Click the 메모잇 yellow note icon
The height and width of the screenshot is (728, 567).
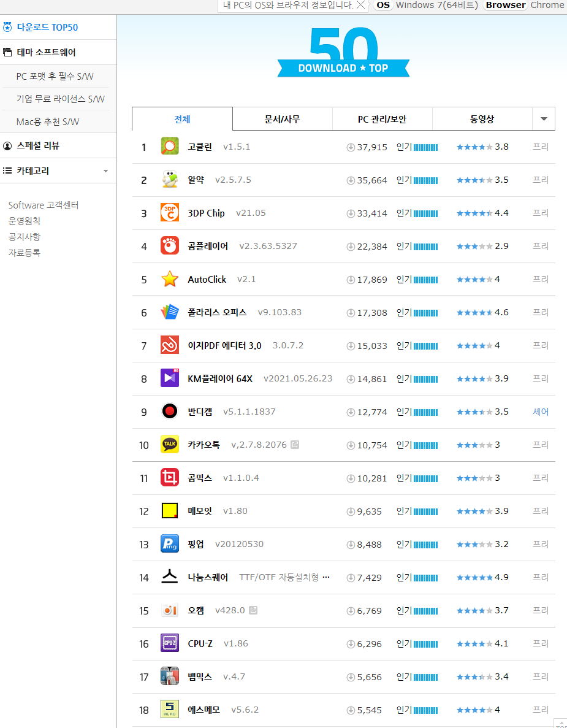(170, 511)
